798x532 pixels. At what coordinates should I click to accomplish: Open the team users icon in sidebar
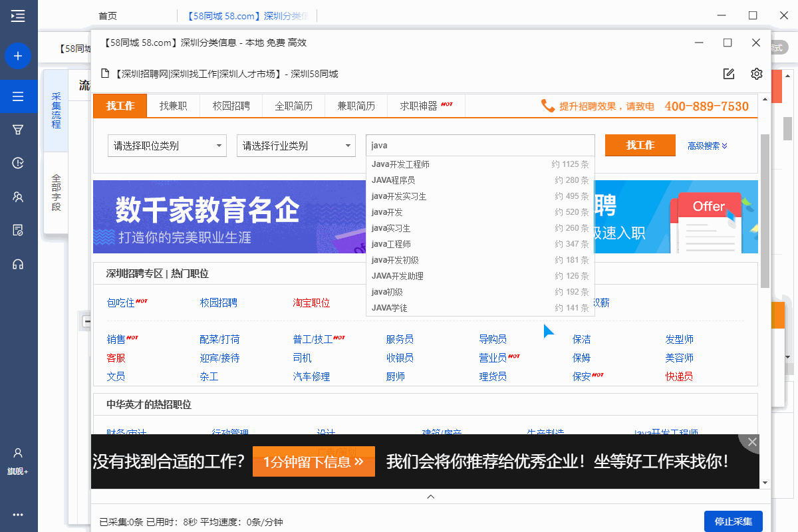pos(18,197)
